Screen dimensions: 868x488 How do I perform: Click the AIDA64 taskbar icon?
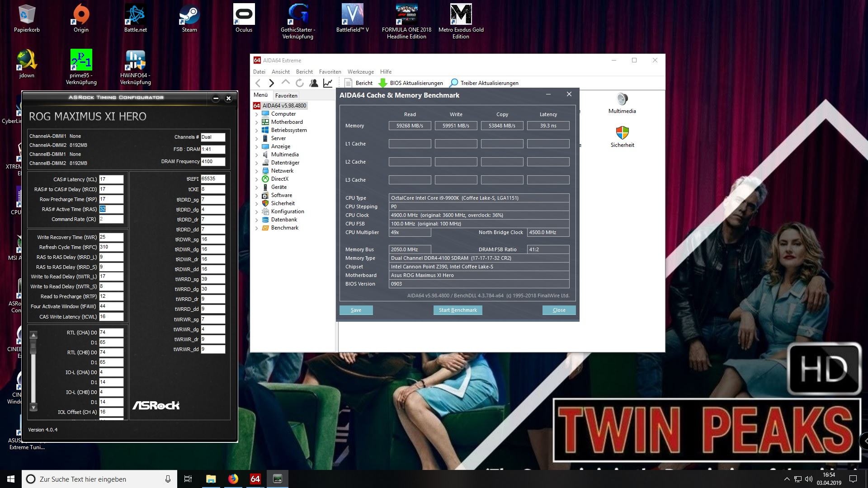coord(255,479)
